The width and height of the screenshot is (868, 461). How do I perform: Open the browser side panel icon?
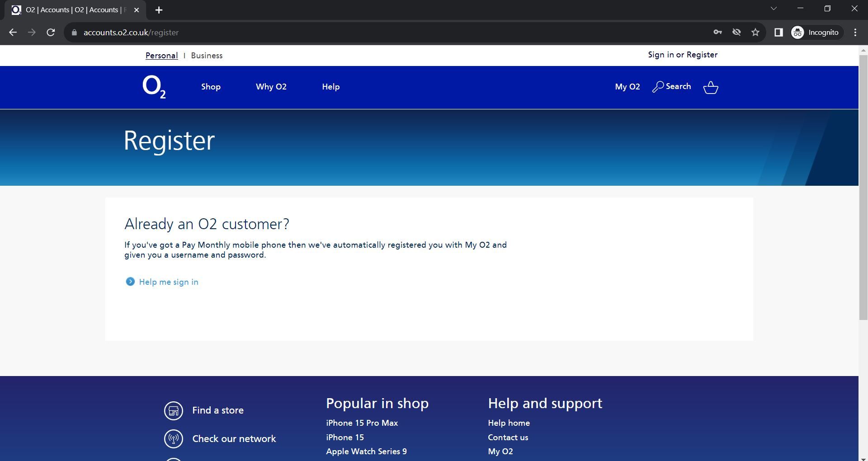tap(778, 32)
